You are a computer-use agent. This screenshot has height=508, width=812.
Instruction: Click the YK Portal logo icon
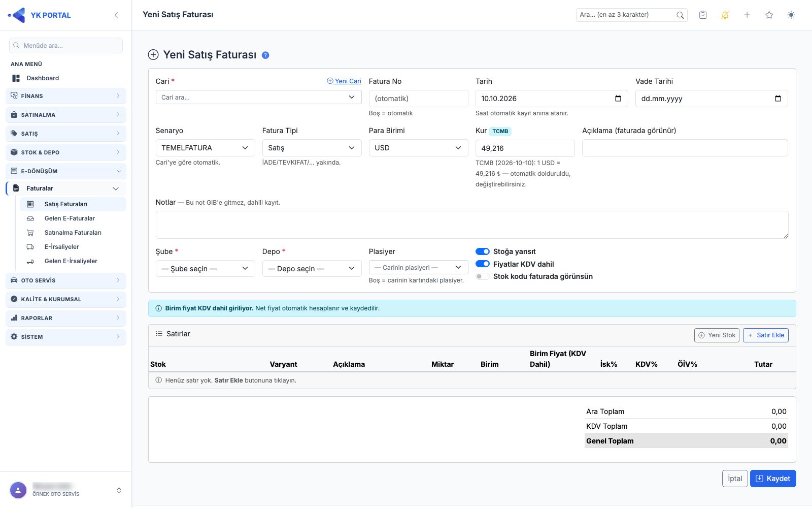click(x=17, y=15)
